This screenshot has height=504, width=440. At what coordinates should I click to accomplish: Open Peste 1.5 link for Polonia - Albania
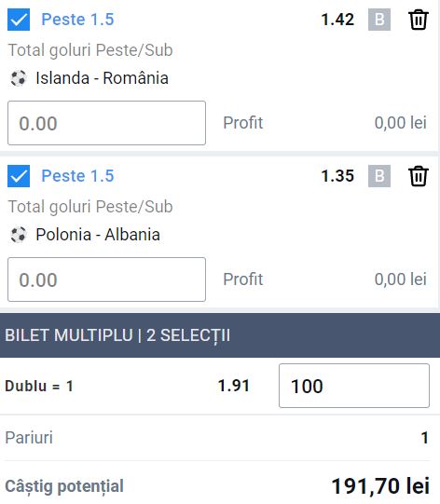[77, 176]
